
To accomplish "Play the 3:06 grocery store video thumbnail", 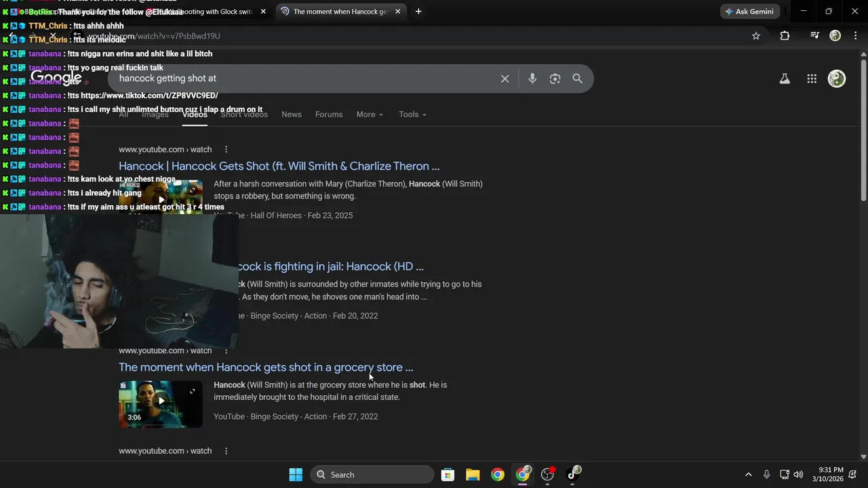I will 161,404.
